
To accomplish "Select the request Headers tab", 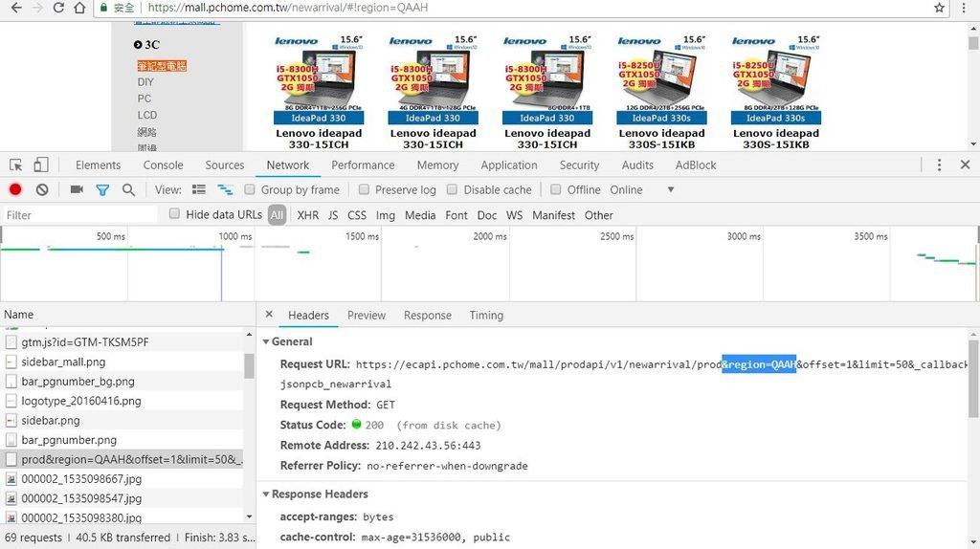I will click(x=308, y=315).
